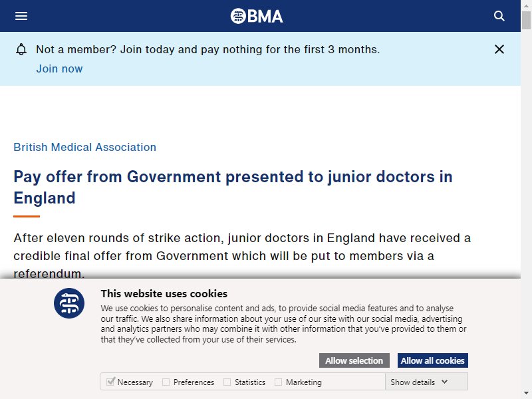Open the search magnifier icon
This screenshot has width=532, height=399.
coord(499,16)
